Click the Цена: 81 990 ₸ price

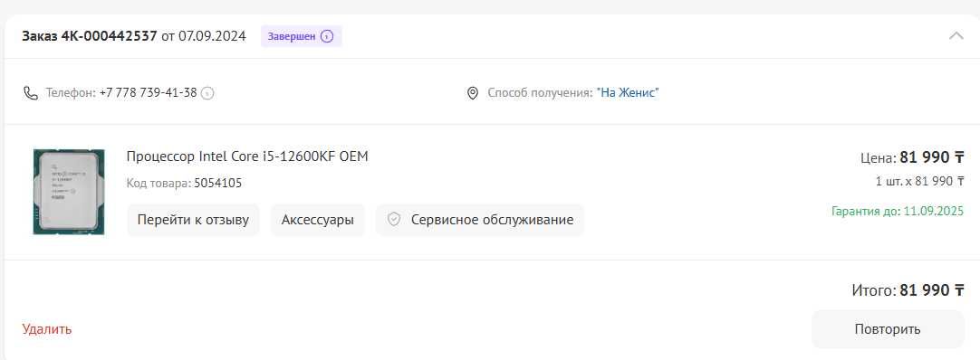pos(912,157)
